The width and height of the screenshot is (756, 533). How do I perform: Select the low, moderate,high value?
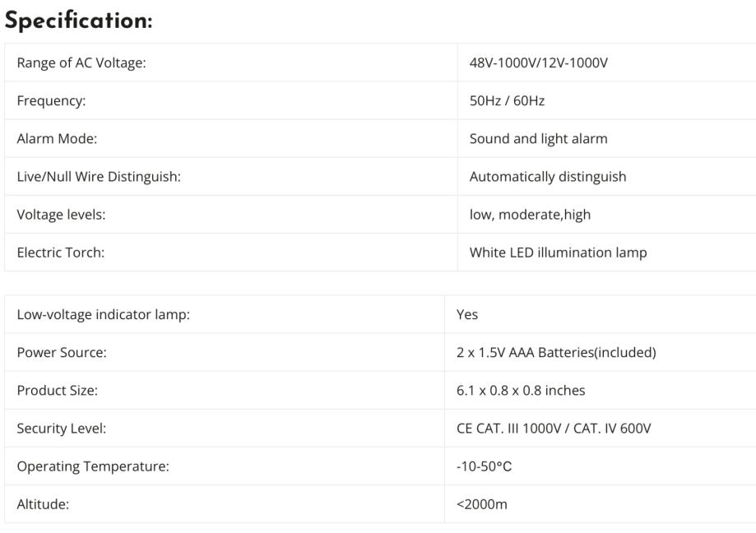pos(530,214)
